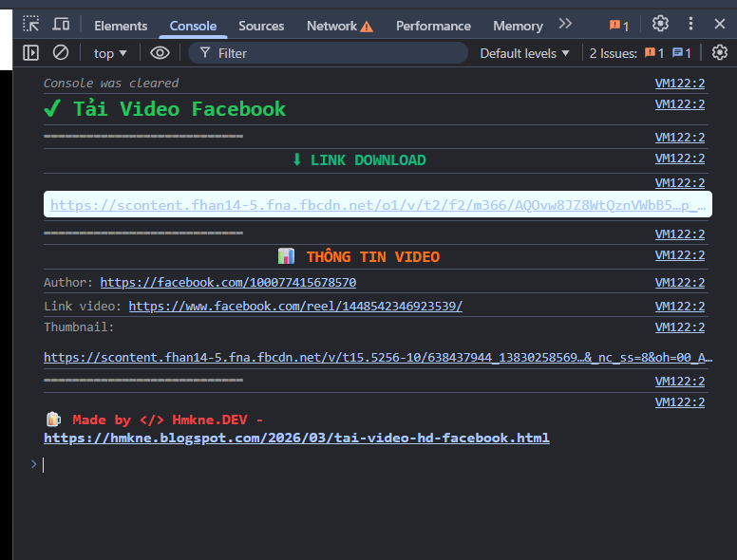The height and width of the screenshot is (560, 737).
Task: Open the Default levels dropdown
Action: pyautogui.click(x=524, y=53)
